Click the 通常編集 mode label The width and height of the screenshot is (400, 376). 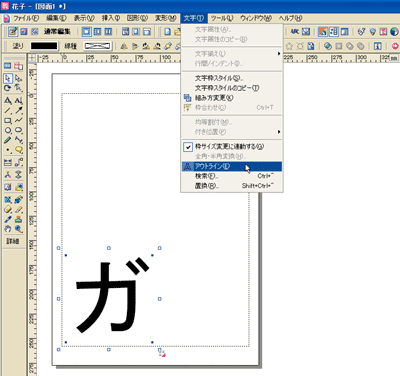point(57,32)
